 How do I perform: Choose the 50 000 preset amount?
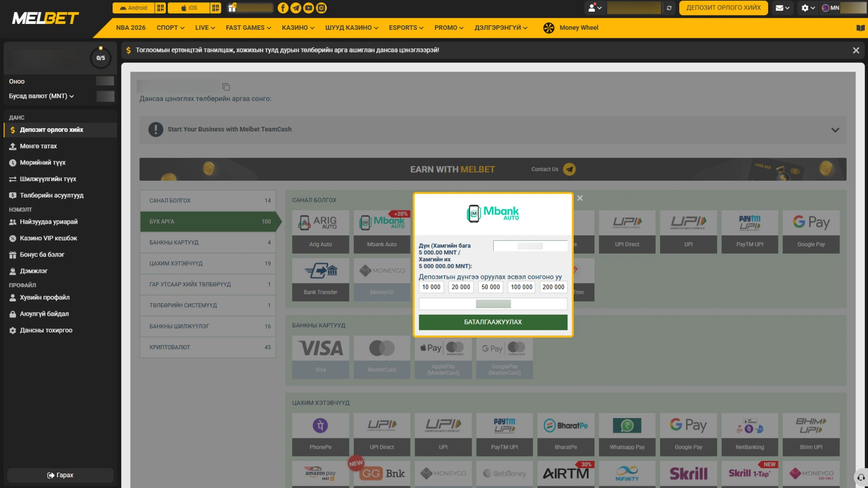click(491, 287)
